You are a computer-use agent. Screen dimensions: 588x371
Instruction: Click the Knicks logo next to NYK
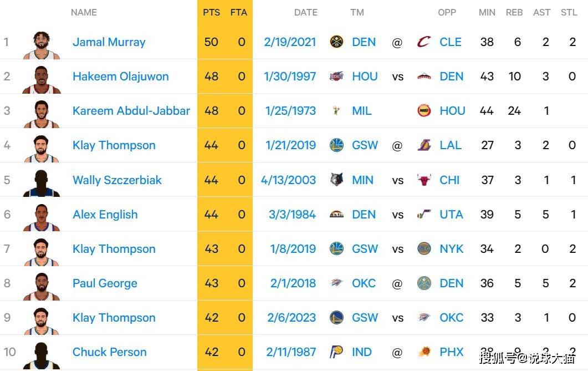click(424, 248)
